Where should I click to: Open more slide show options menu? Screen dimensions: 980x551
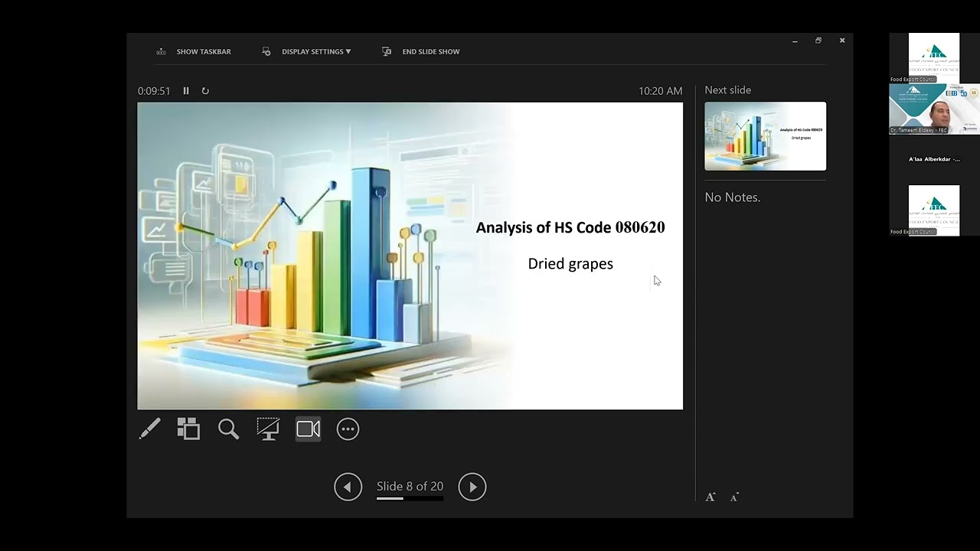pos(348,429)
